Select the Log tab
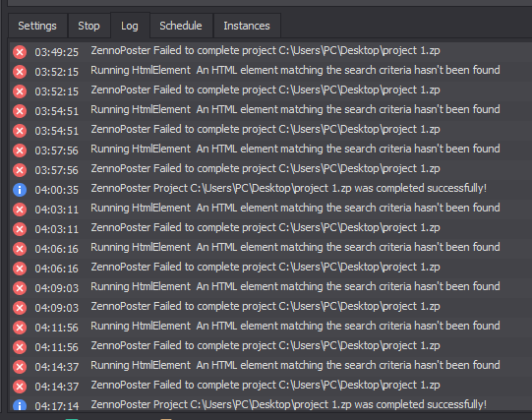532x420 pixels. tap(130, 26)
